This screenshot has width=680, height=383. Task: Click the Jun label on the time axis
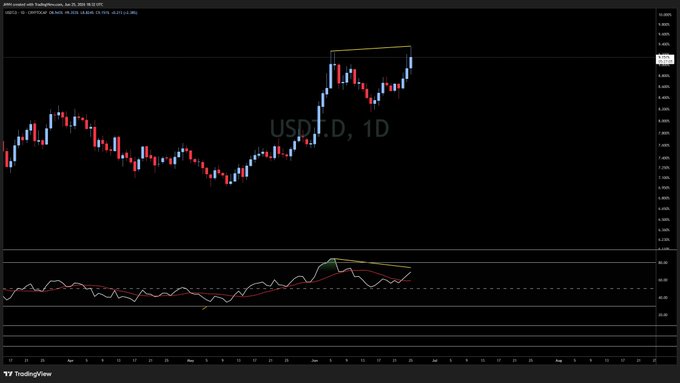tap(314, 360)
